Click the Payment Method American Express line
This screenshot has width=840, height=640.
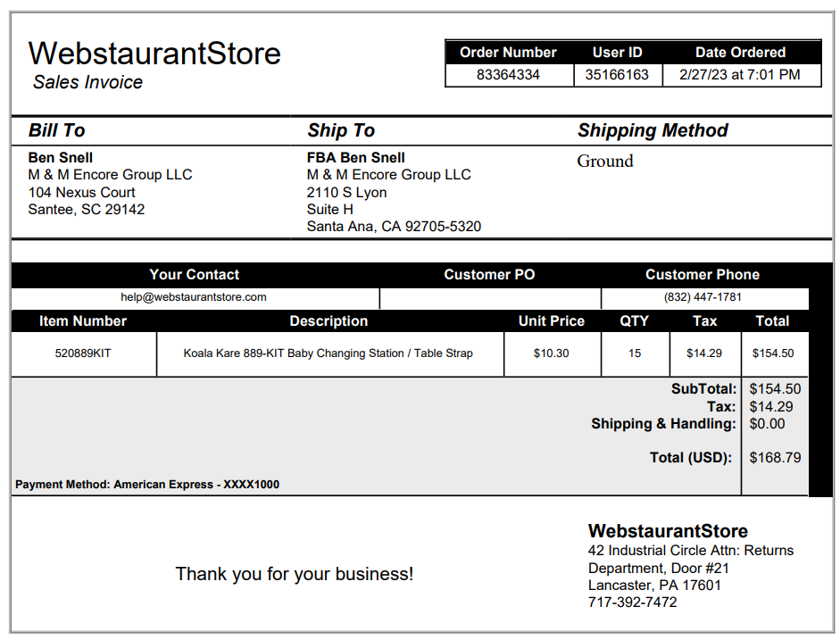point(147,485)
